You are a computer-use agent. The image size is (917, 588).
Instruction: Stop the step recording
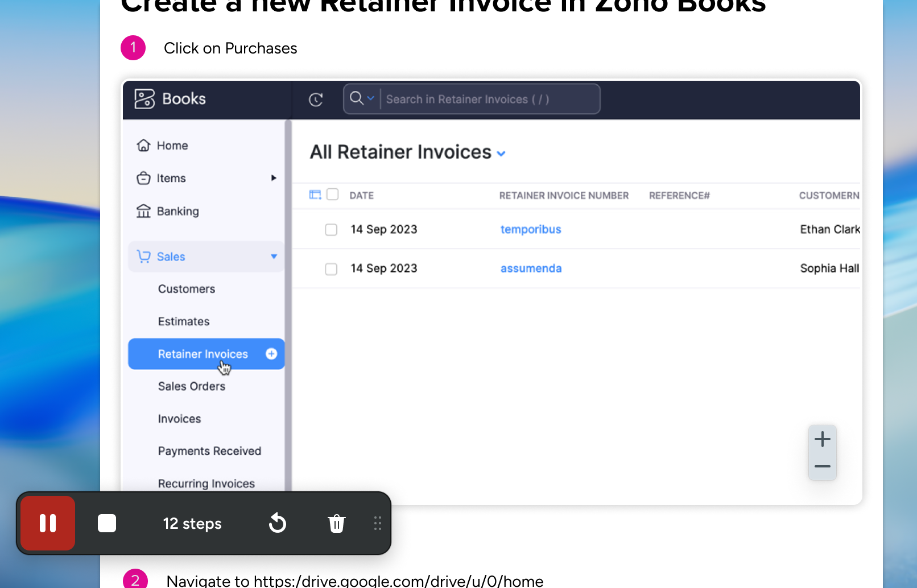pyautogui.click(x=107, y=523)
